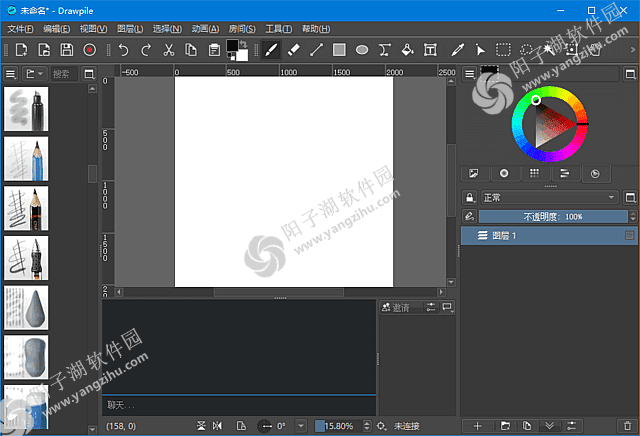This screenshot has width=640, height=436.
Task: Paste from the clipboard icon
Action: click(x=214, y=50)
